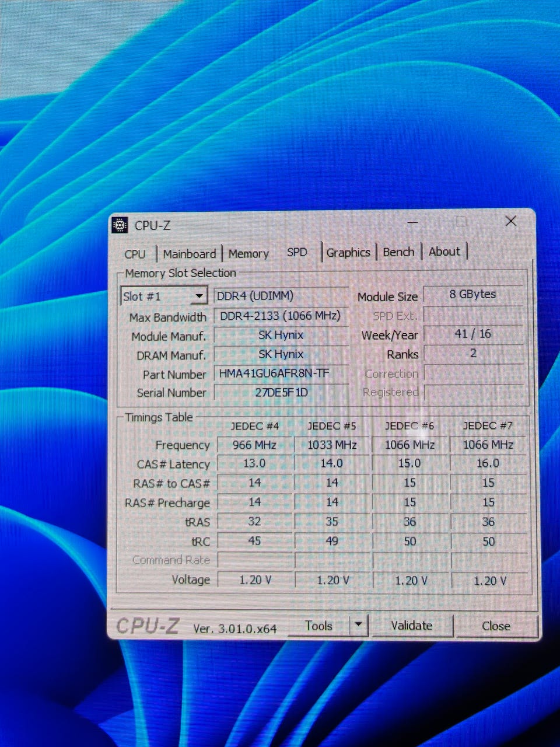Click the DDR4-2133 (1066 MHz) max bandwidth value
The height and width of the screenshot is (747, 560).
(281, 316)
